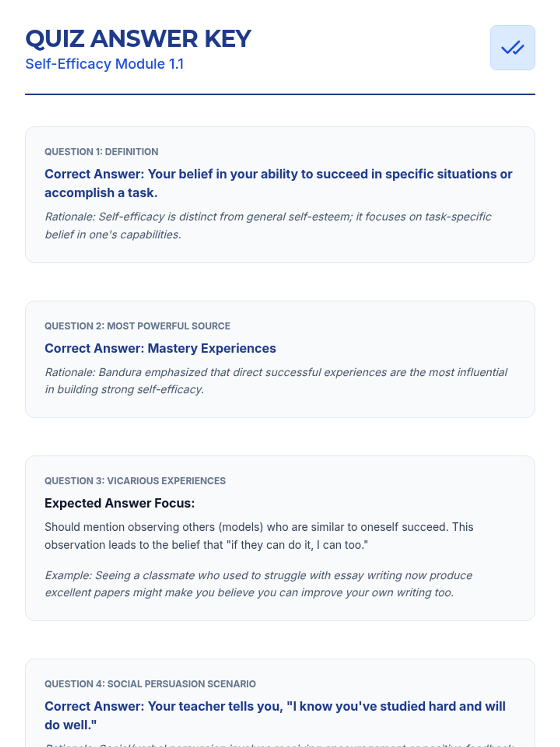Click the sentence starting "Should mention observing others"
The width and height of the screenshot is (560, 747).
point(259,527)
